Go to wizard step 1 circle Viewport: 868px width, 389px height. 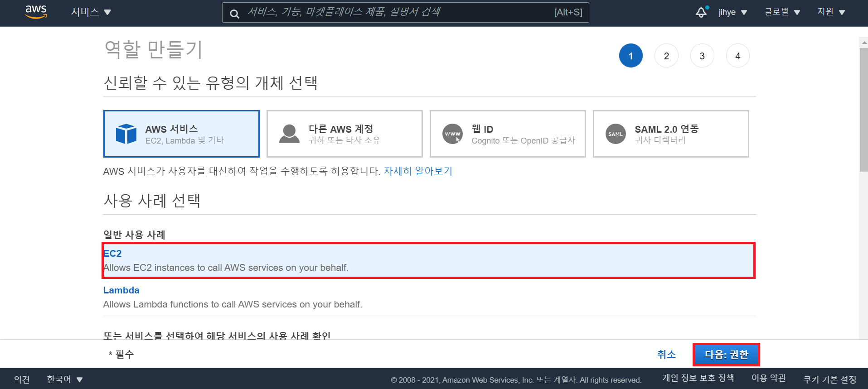[x=630, y=56]
